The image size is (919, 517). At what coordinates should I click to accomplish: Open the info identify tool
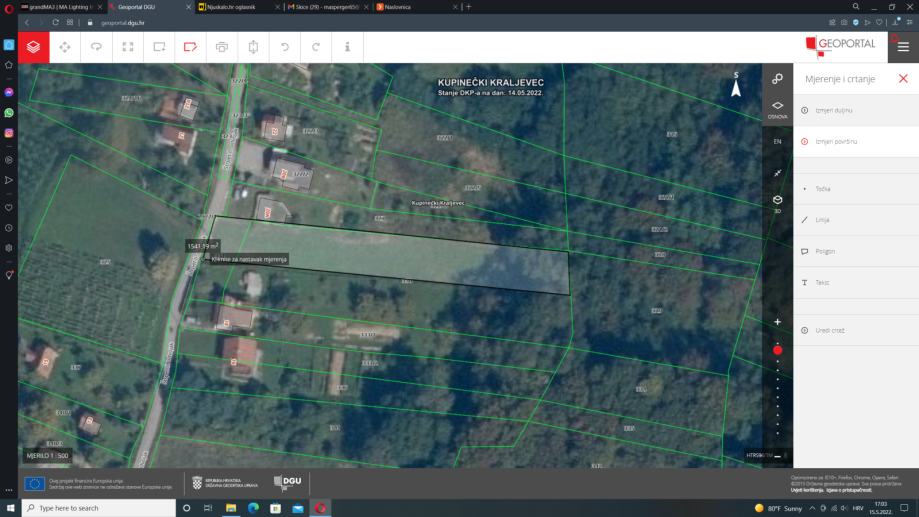point(347,47)
